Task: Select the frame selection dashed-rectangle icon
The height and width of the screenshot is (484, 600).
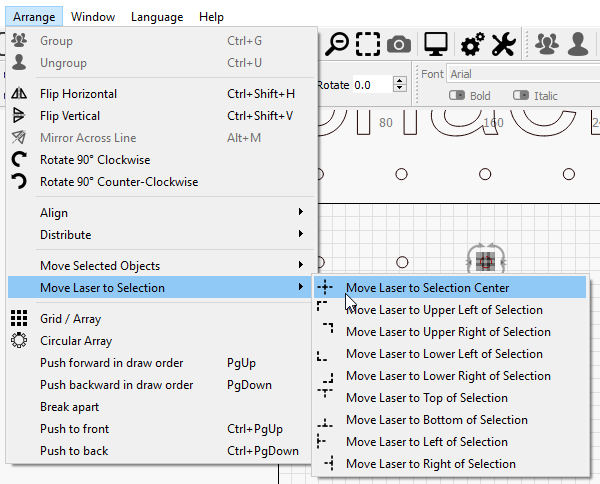Action: click(368, 44)
